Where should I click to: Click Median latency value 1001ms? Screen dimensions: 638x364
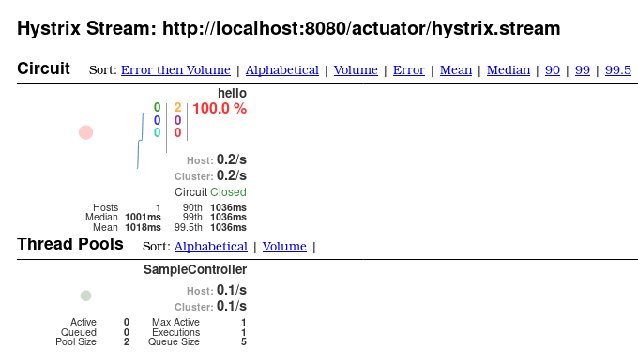coord(143,217)
